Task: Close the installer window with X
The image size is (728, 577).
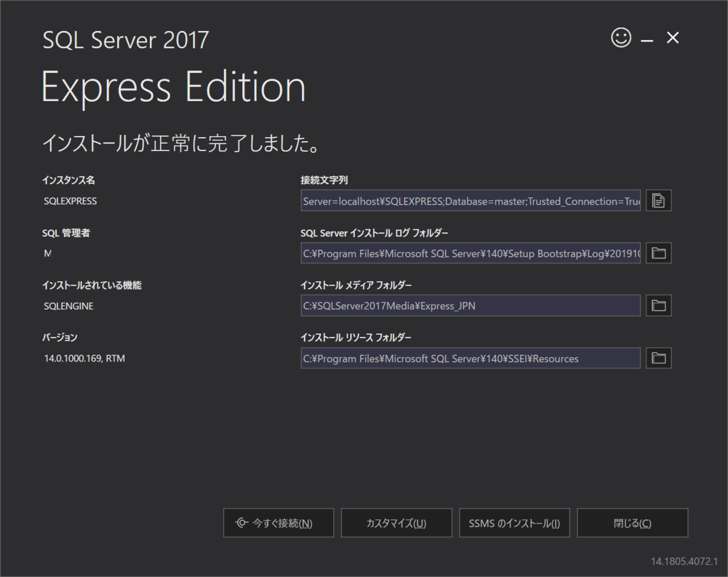Action: pos(673,38)
